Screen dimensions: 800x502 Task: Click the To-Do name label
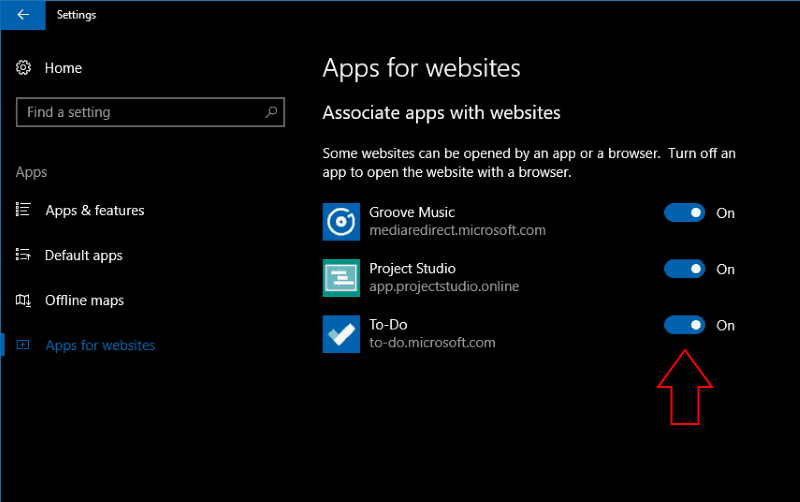(x=388, y=324)
